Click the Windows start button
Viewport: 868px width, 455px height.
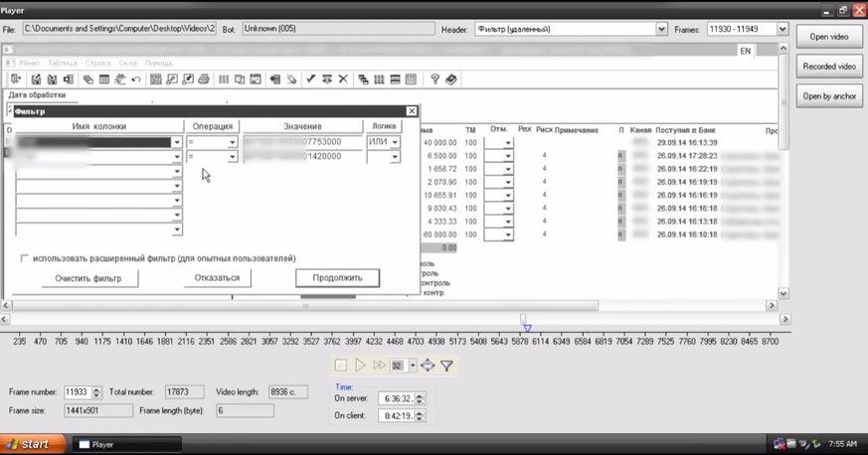click(33, 444)
